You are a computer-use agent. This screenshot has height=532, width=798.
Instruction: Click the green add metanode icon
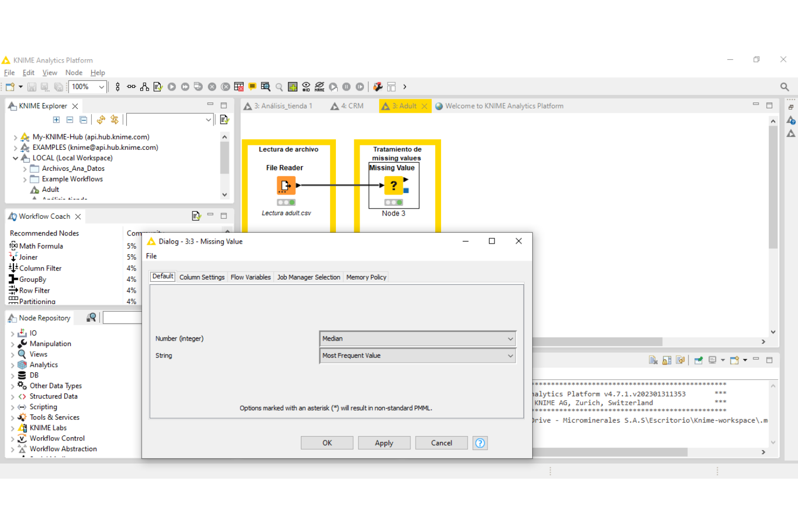[293, 87]
